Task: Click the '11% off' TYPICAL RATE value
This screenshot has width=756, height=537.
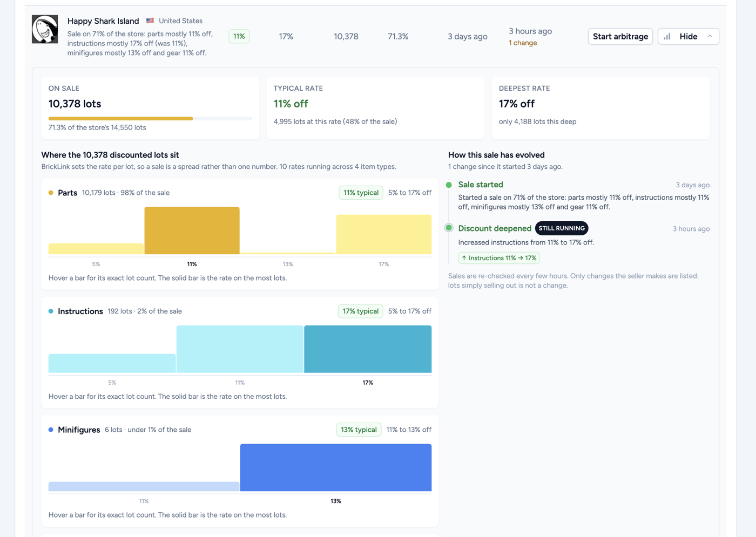Action: click(x=291, y=104)
